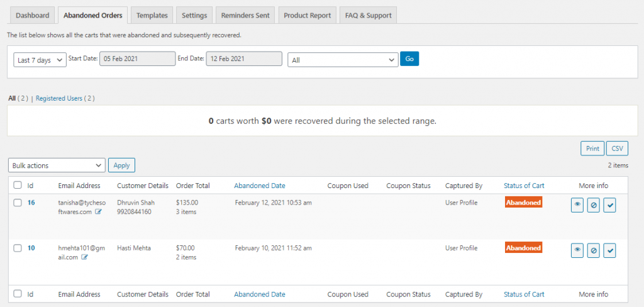Show All carts filter link
644x307 pixels.
pyautogui.click(x=12, y=98)
